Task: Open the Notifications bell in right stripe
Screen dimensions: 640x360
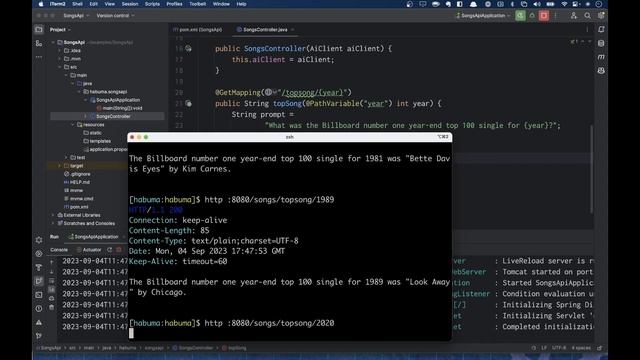Action: tap(601, 29)
